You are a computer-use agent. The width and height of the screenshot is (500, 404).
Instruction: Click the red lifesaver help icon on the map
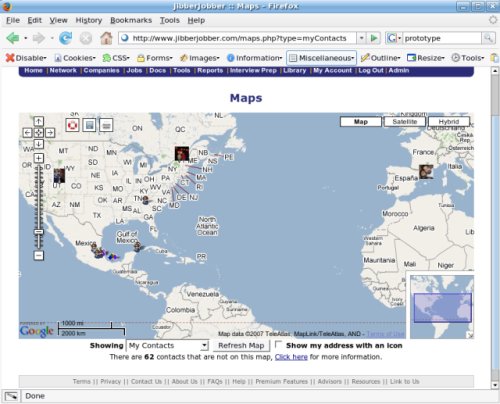click(72, 125)
